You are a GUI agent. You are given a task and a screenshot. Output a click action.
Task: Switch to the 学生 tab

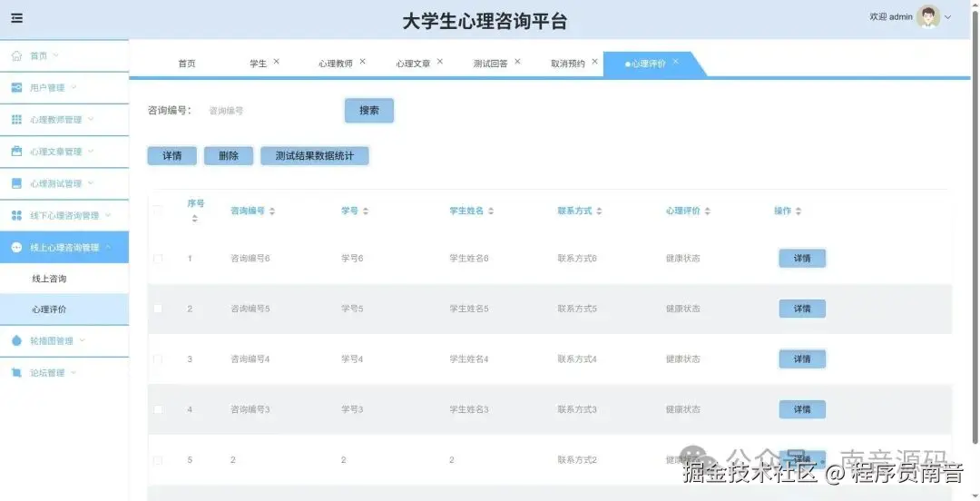tap(258, 64)
